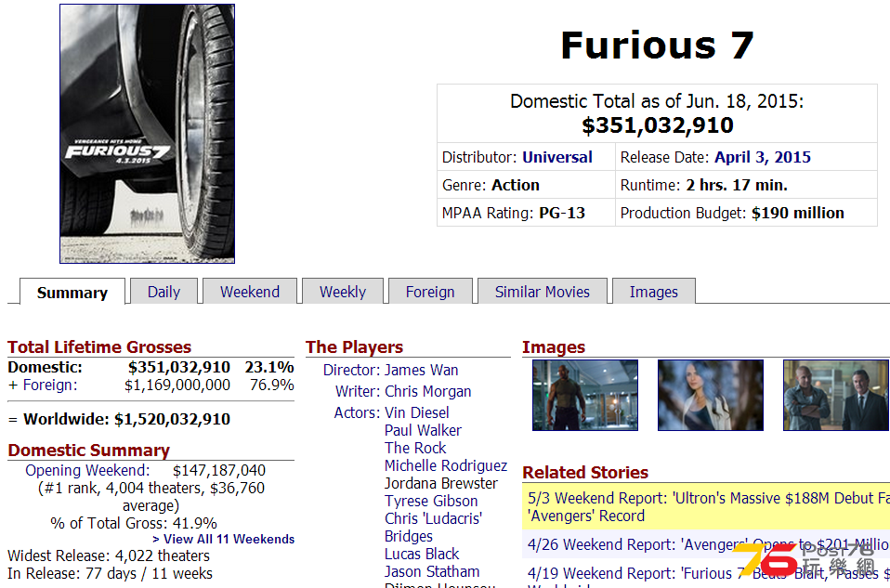Open the thumbnail of two men standing
The width and height of the screenshot is (890, 588).
[836, 395]
